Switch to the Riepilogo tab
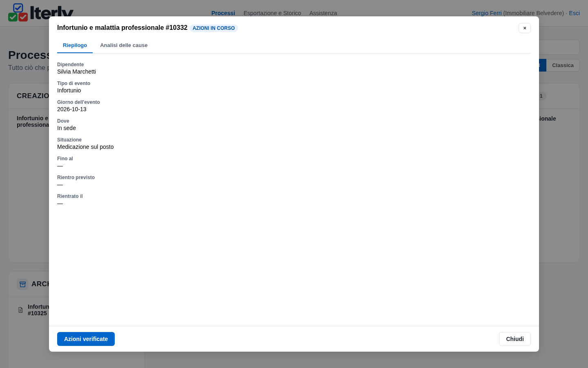The height and width of the screenshot is (368, 588). tap(75, 45)
